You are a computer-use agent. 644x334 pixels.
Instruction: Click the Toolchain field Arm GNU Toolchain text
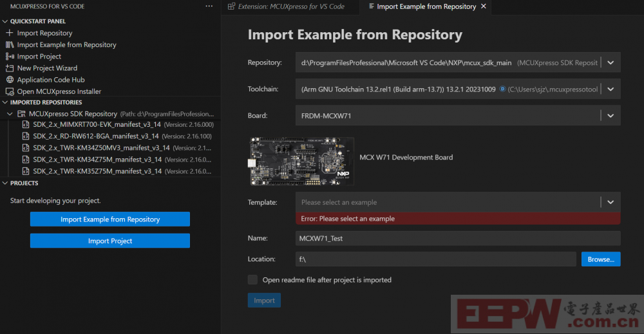point(399,89)
